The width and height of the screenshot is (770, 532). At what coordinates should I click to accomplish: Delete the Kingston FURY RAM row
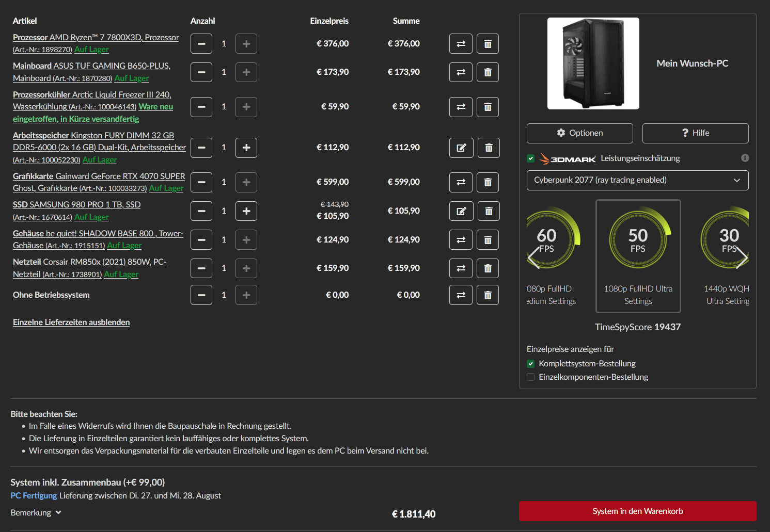click(489, 148)
